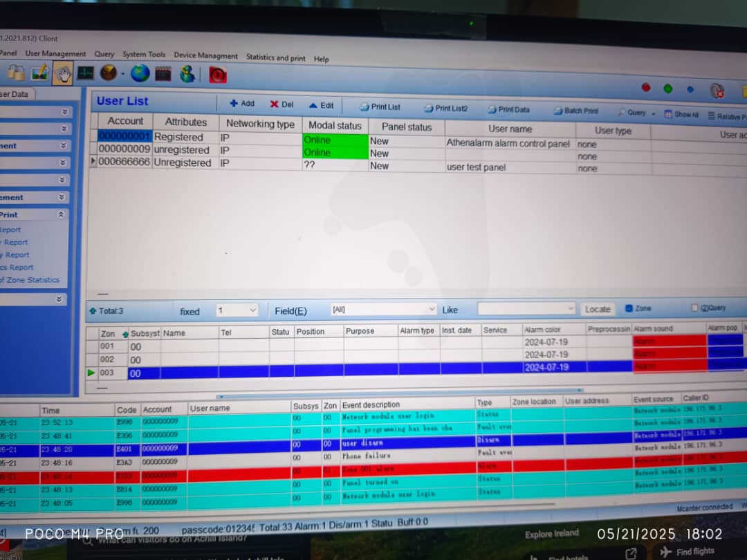
Task: Open the Device Managment menu
Action: (205, 56)
